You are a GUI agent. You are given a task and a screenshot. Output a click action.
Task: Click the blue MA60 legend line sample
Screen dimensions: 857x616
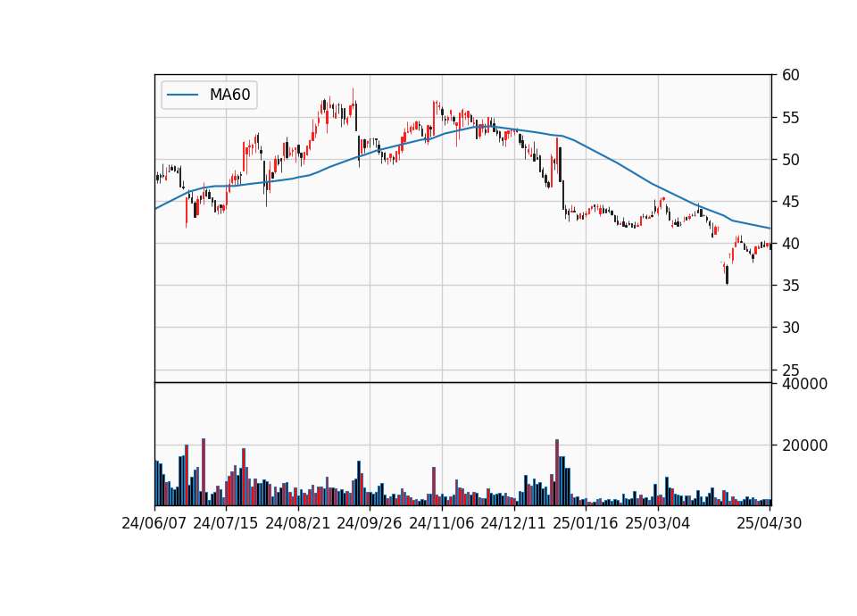[182, 95]
